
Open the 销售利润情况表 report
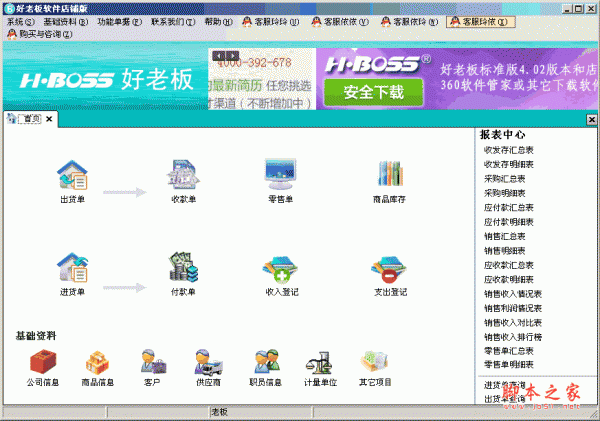point(513,308)
